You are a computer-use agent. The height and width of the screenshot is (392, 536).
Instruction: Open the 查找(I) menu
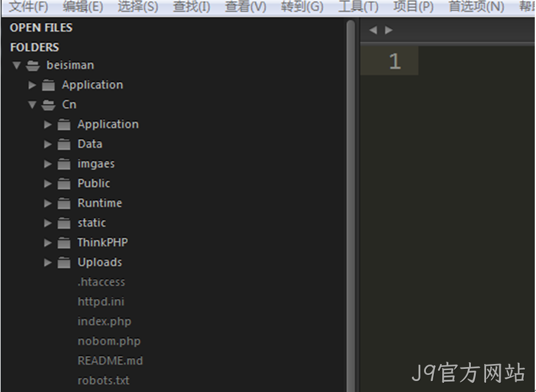[x=192, y=7]
